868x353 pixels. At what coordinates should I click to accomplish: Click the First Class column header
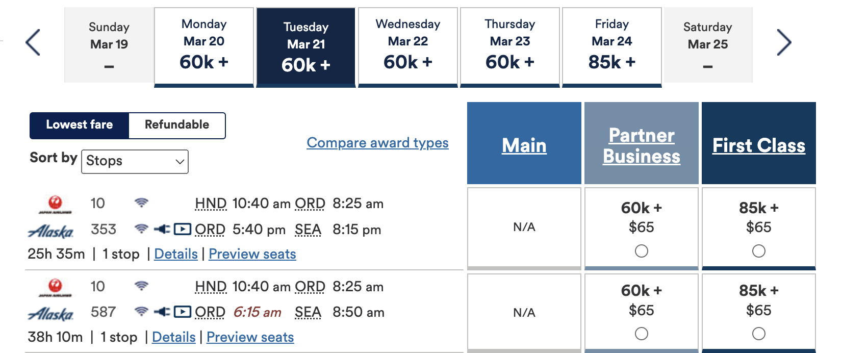point(759,145)
